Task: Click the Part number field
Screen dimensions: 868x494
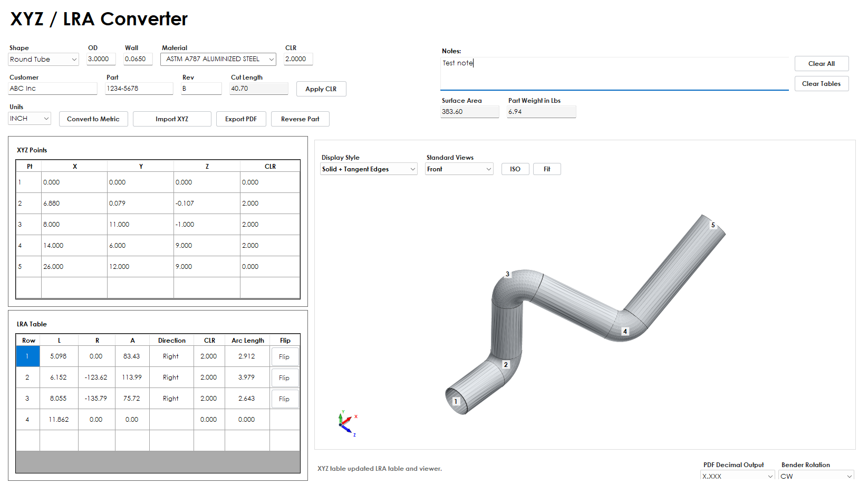Action: pos(139,89)
